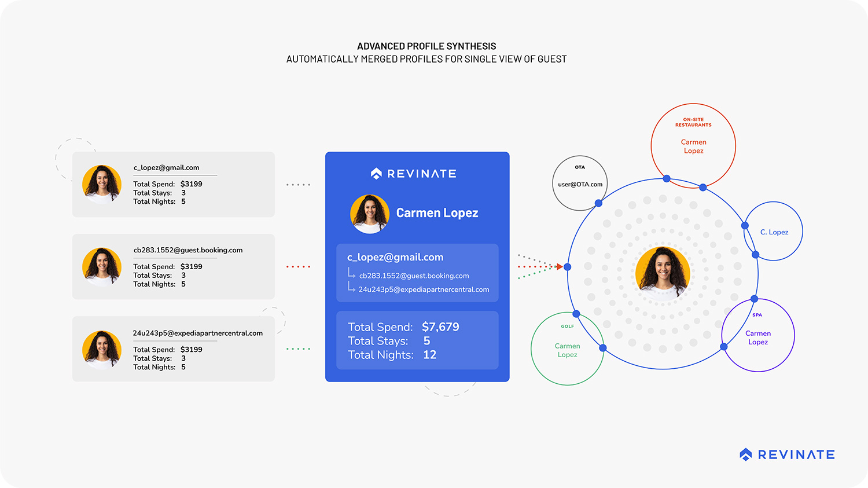Click the Total Spend $7,679 value

click(x=440, y=327)
